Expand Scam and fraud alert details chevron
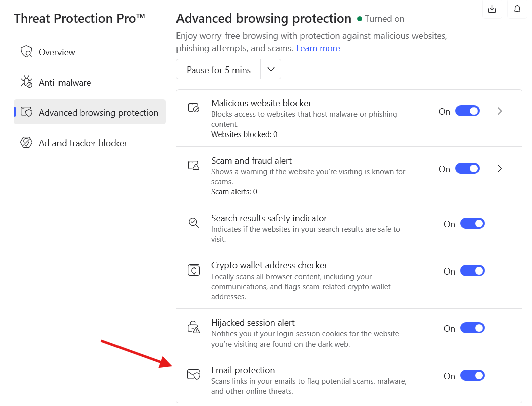This screenshot has height=406, width=532. (500, 168)
